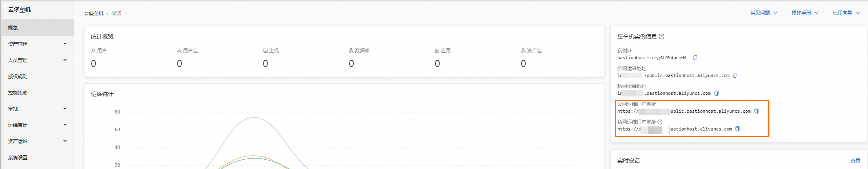This screenshot has height=169, width=868.
Task: Copy the 公网运维门户地址 URL
Action: [756, 111]
